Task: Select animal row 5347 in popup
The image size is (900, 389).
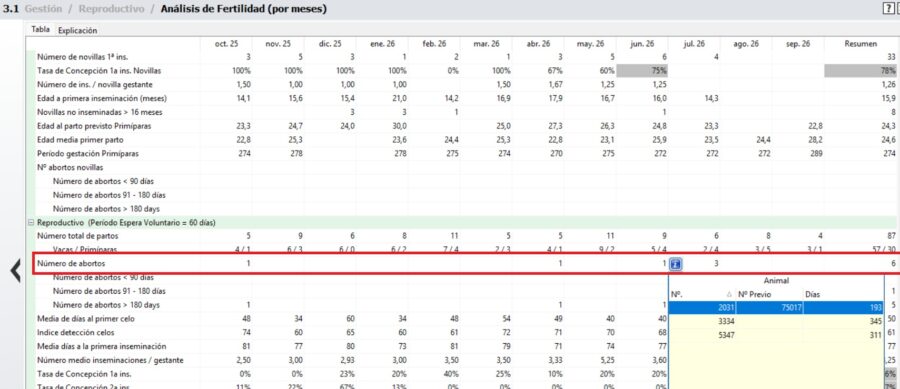Action: click(x=776, y=335)
